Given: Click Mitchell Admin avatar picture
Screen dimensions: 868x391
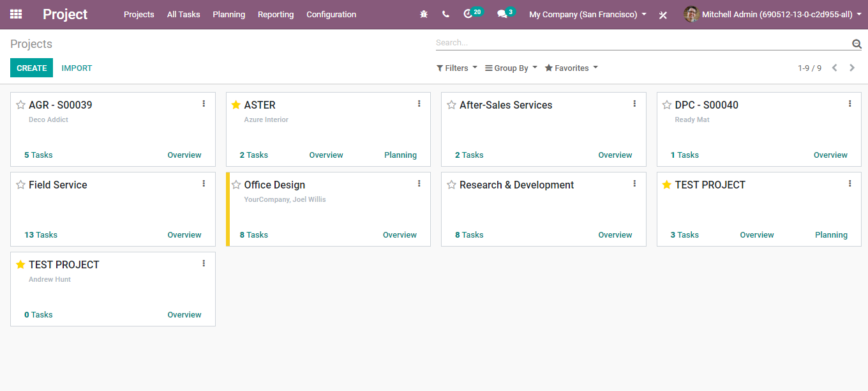Looking at the screenshot, I should point(691,14).
